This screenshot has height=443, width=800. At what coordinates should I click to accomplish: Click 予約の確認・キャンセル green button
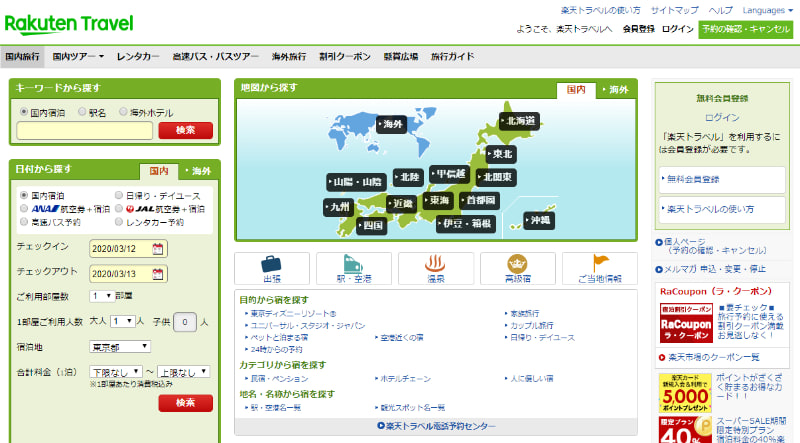coord(745,29)
